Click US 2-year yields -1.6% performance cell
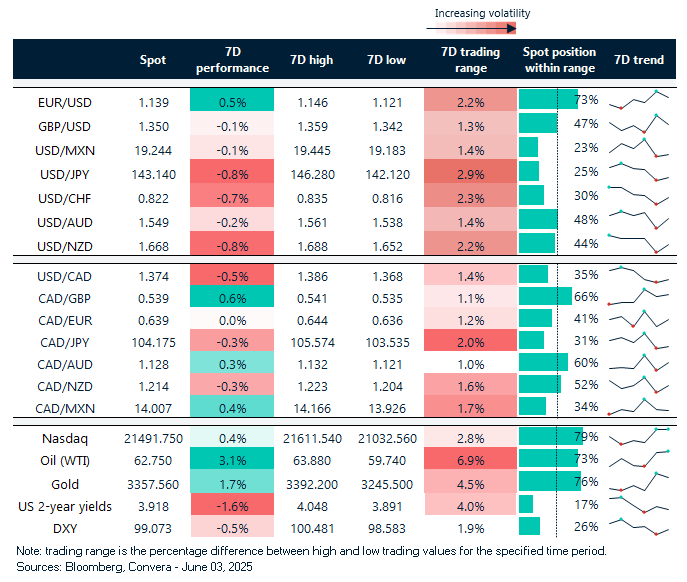 pyautogui.click(x=231, y=506)
